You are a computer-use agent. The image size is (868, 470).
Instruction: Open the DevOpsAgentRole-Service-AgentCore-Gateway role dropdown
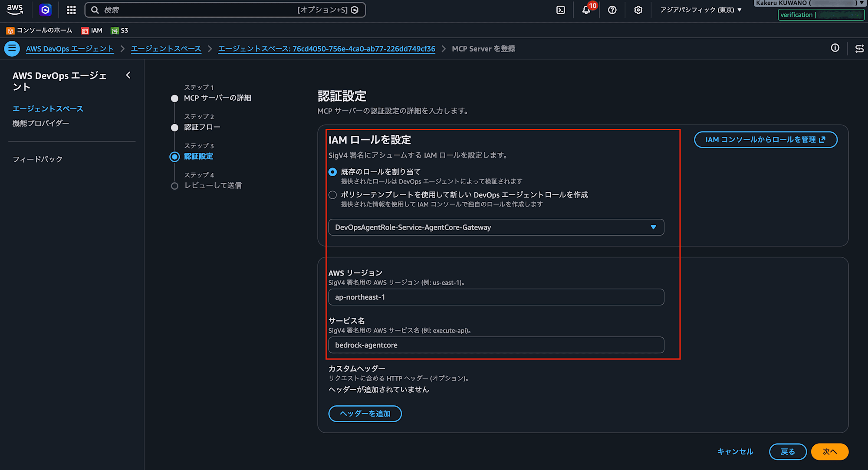coord(496,227)
